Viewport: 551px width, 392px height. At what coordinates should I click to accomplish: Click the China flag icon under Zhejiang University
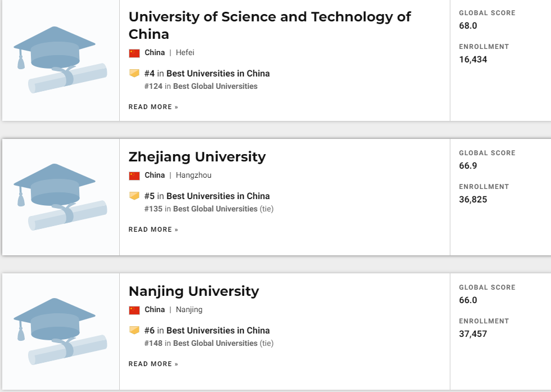point(134,176)
